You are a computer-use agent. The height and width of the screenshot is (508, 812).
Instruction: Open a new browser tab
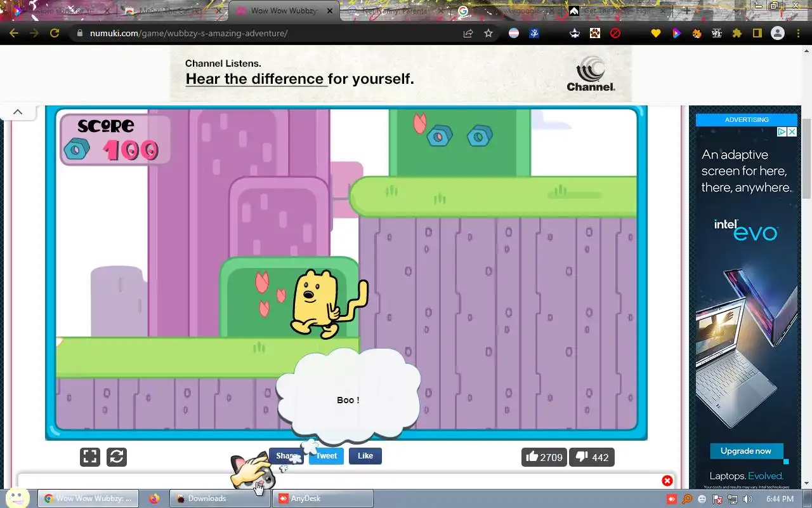(686, 11)
